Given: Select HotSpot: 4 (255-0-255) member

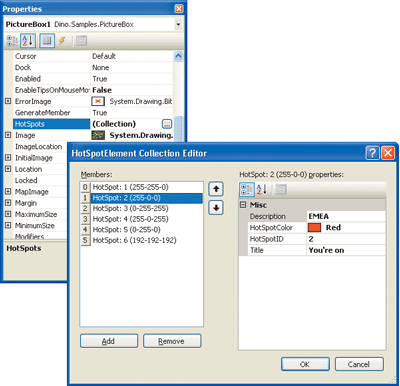Looking at the screenshot, I should tap(142, 219).
